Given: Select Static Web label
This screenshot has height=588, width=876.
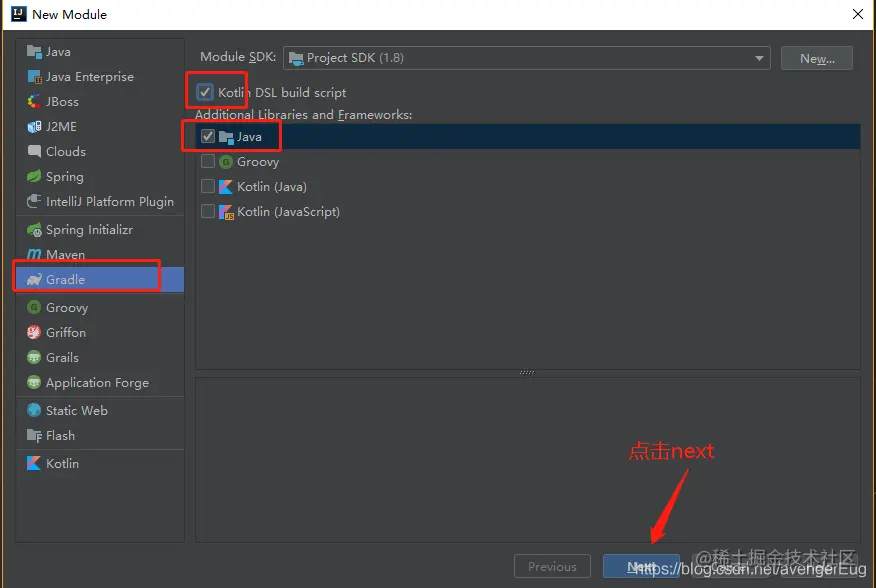Looking at the screenshot, I should coord(77,410).
